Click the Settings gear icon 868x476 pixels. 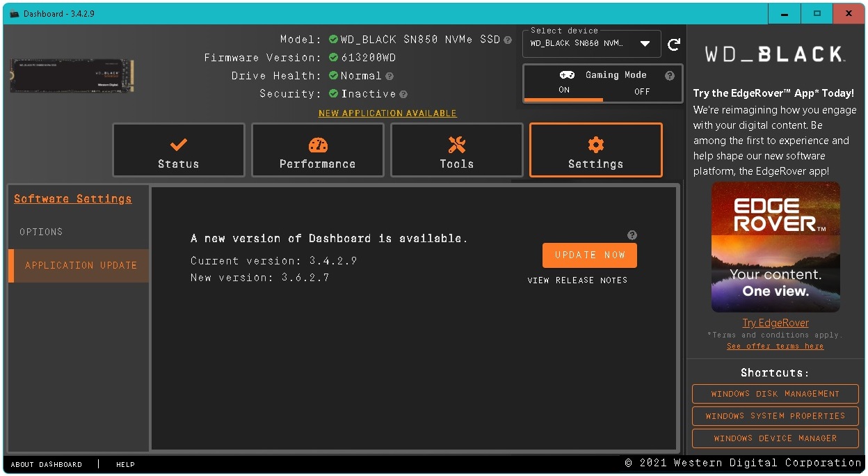pyautogui.click(x=596, y=145)
